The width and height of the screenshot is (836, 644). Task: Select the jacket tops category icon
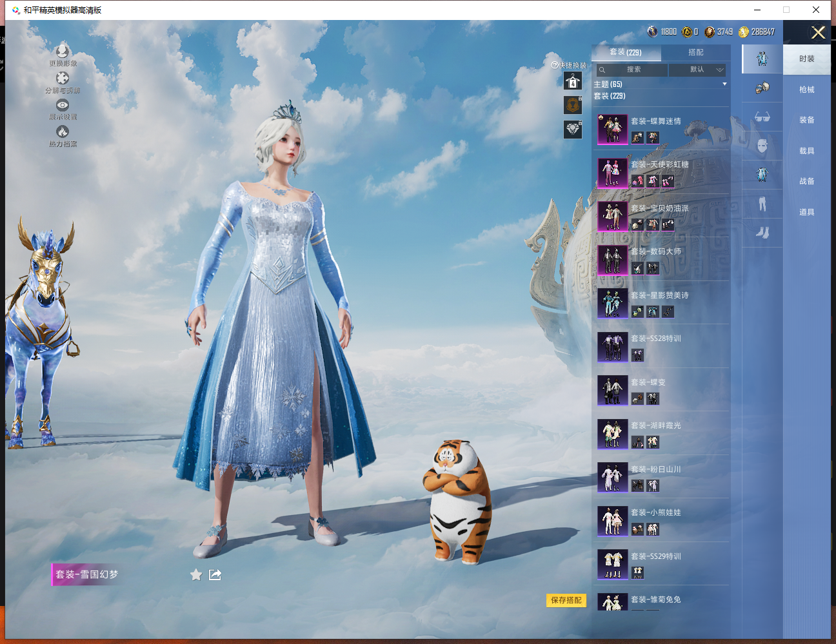tap(762, 175)
